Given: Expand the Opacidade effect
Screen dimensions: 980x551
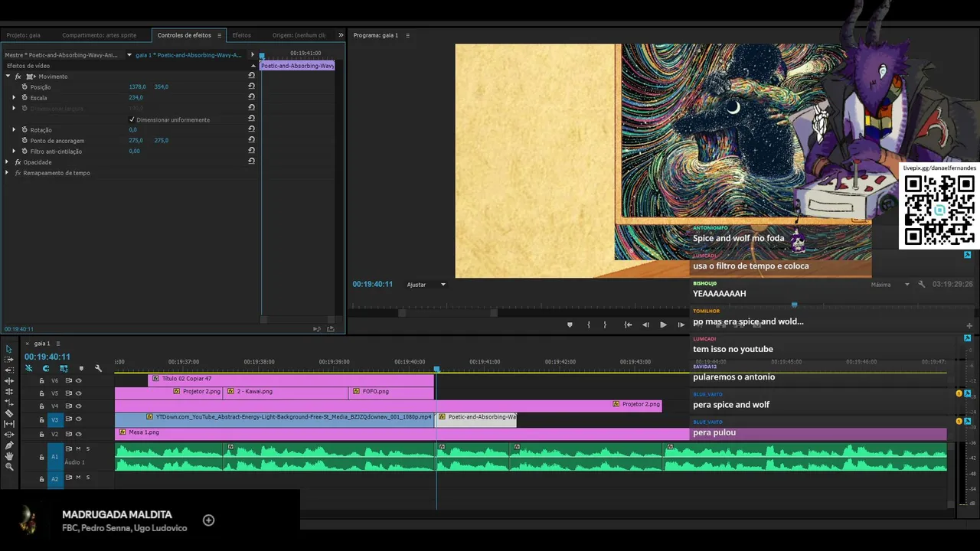Looking at the screenshot, I should point(8,162).
